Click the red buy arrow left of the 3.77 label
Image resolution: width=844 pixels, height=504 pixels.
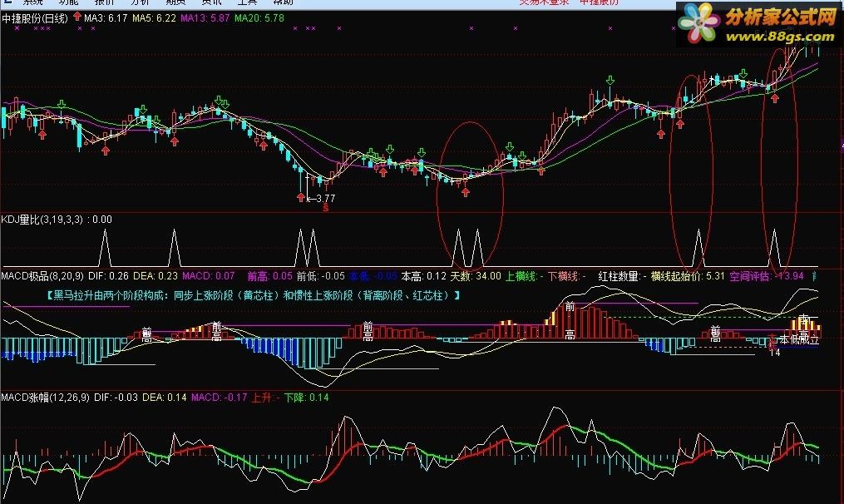tap(301, 198)
